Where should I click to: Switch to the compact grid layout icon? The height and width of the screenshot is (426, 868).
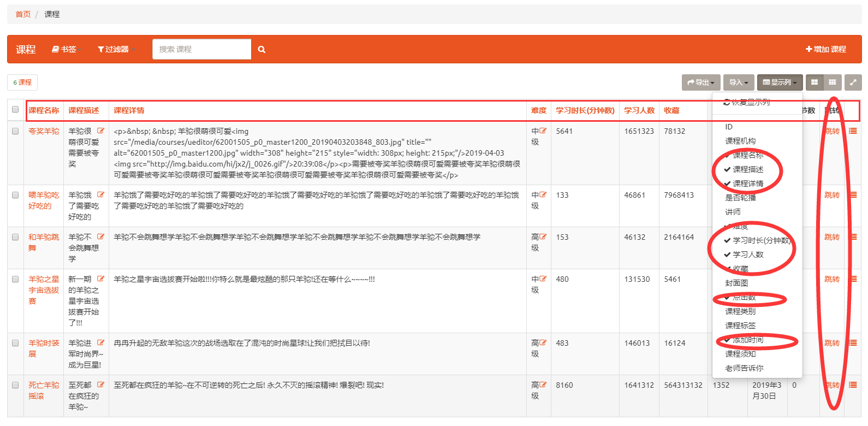click(x=833, y=82)
